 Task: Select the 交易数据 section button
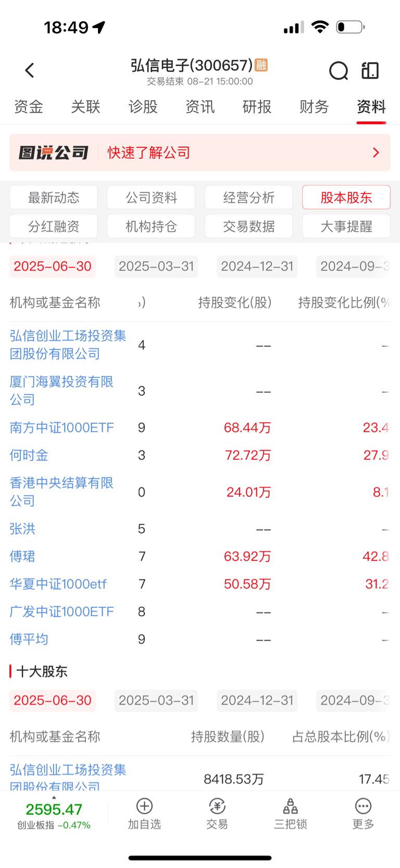249,226
